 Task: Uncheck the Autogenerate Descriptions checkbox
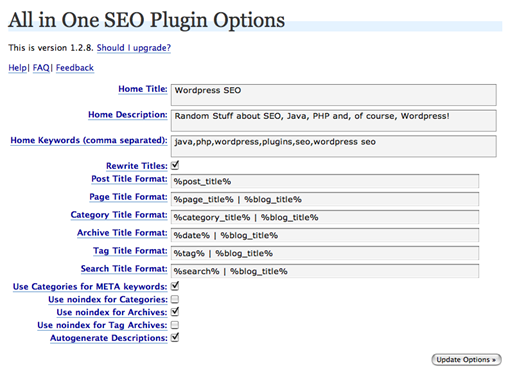click(x=175, y=338)
